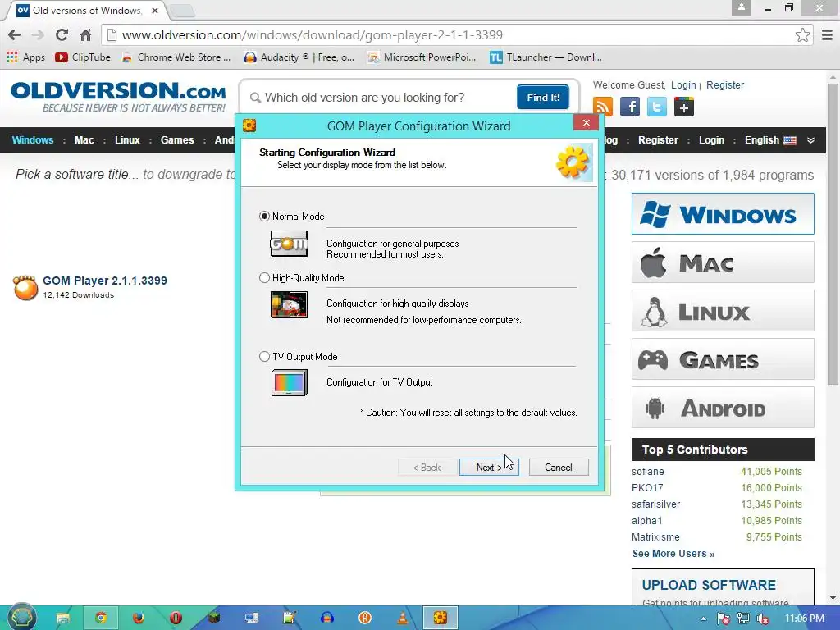
Task: Close the Old versions of Windows tab
Action: [x=155, y=10]
